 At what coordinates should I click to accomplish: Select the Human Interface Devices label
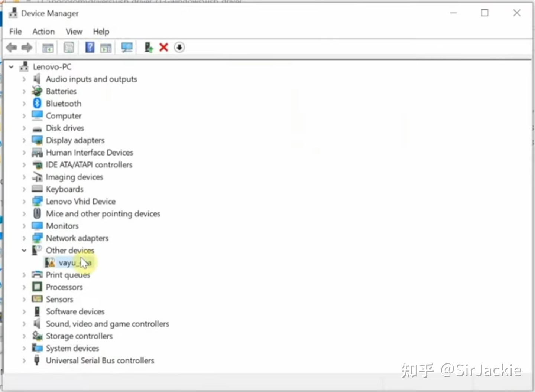(90, 153)
